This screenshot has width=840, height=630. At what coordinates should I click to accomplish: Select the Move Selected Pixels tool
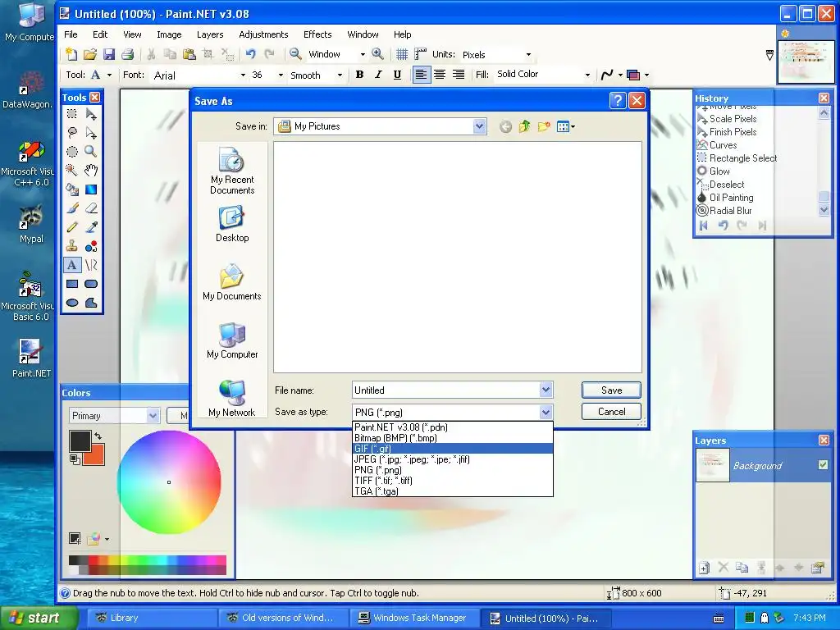tap(91, 113)
